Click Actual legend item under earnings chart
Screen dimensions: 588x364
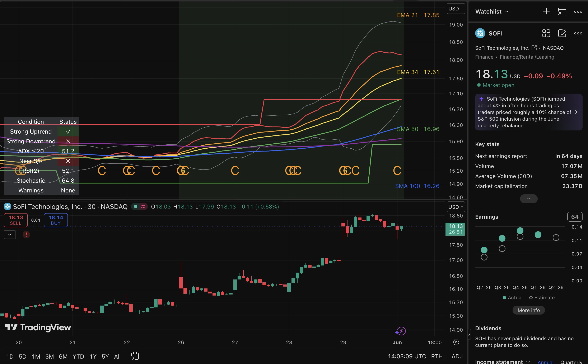tap(513, 298)
